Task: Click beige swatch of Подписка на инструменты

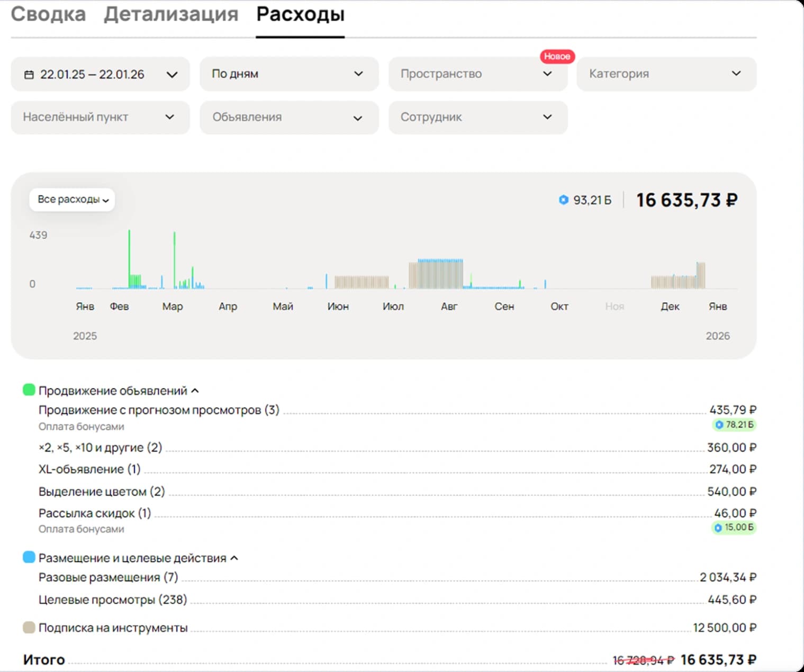Action: [x=29, y=628]
